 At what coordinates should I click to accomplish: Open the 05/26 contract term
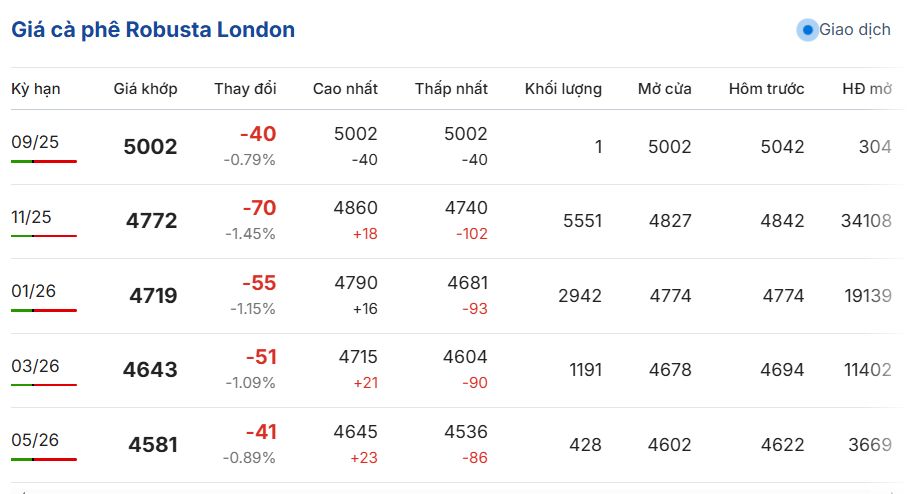coord(35,440)
